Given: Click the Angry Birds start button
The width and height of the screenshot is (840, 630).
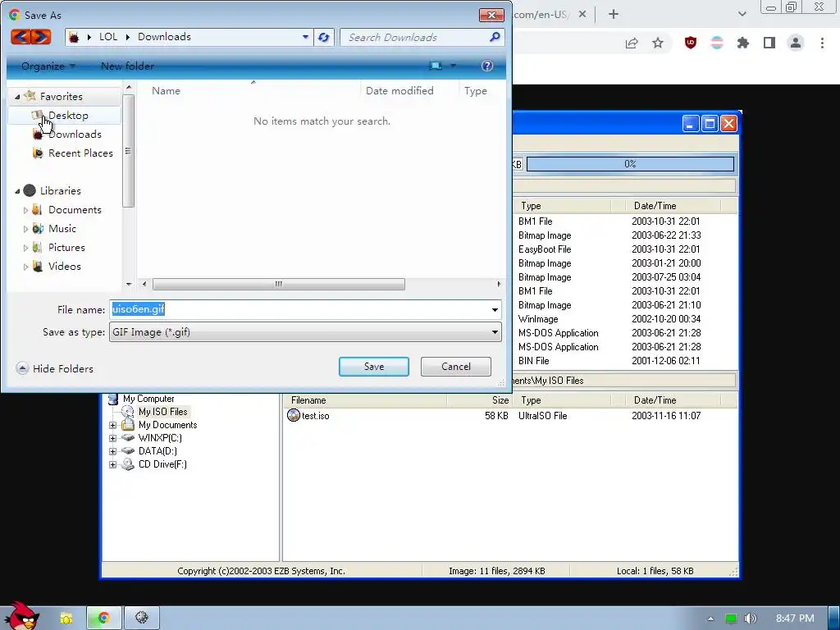Looking at the screenshot, I should [21, 616].
